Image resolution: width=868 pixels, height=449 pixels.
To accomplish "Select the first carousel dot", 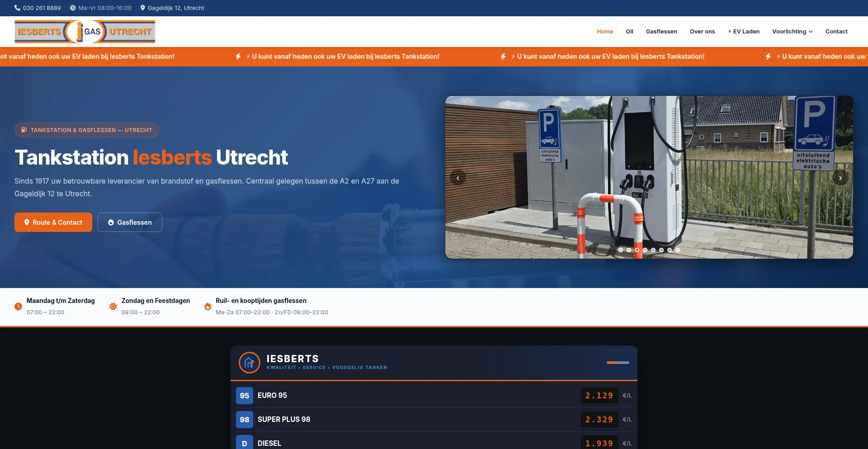I will (621, 250).
